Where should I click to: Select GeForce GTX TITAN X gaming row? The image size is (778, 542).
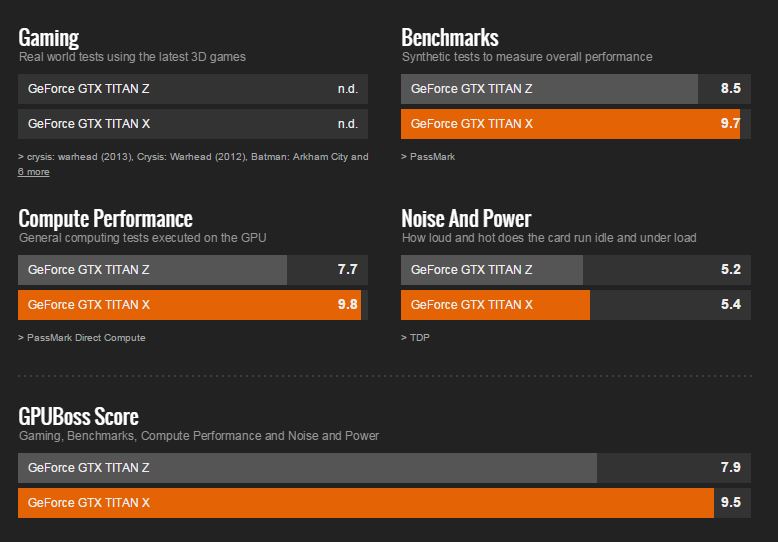[193, 124]
